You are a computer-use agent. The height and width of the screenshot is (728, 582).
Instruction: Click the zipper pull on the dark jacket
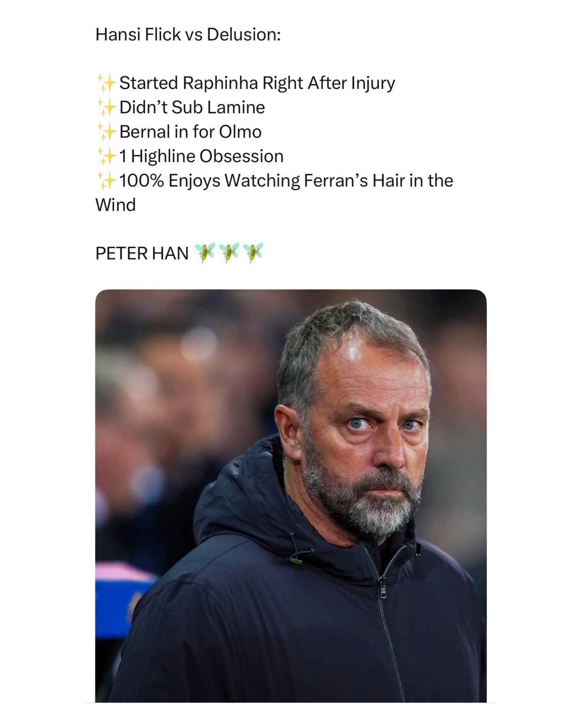click(x=382, y=591)
